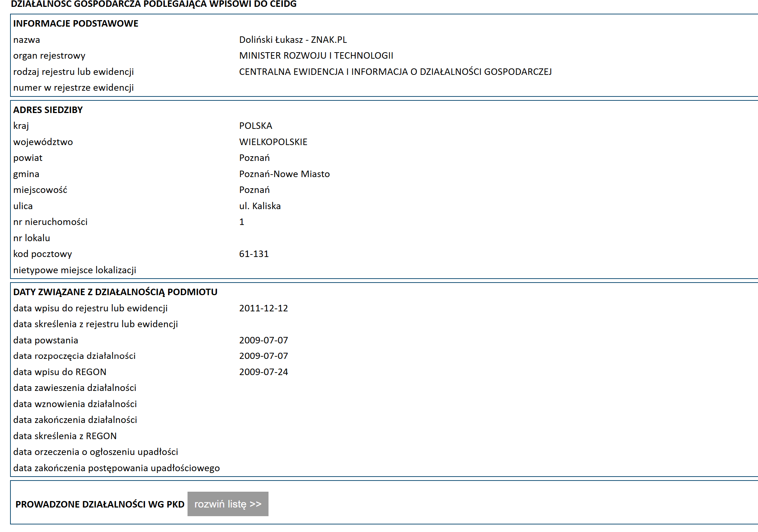758x532 pixels.
Task: Click REGON entry date 2009-07-24
Action: point(263,372)
